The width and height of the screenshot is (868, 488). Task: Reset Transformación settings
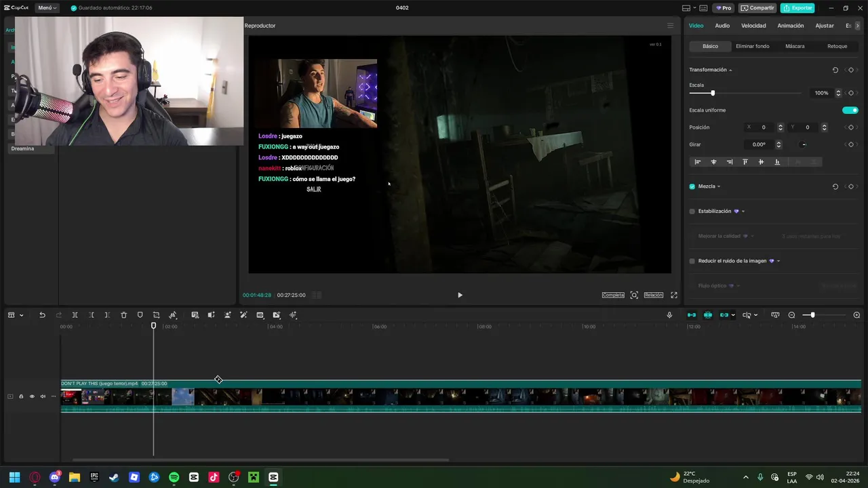835,70
